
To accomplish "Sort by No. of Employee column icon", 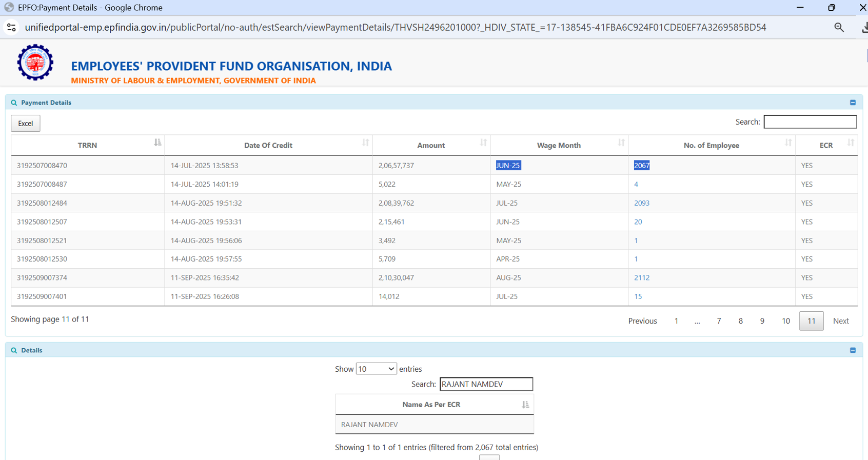I will pyautogui.click(x=788, y=143).
